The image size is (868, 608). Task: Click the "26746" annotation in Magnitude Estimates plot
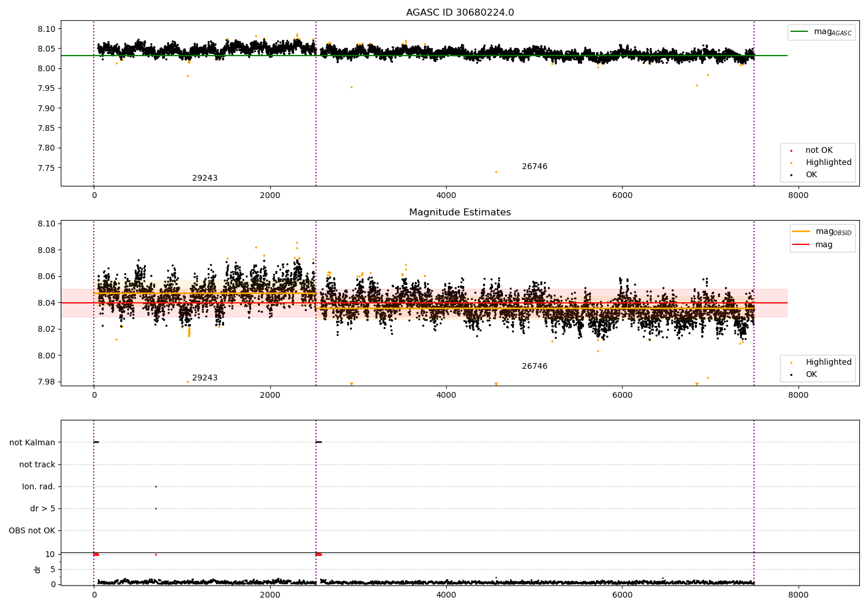click(x=535, y=366)
